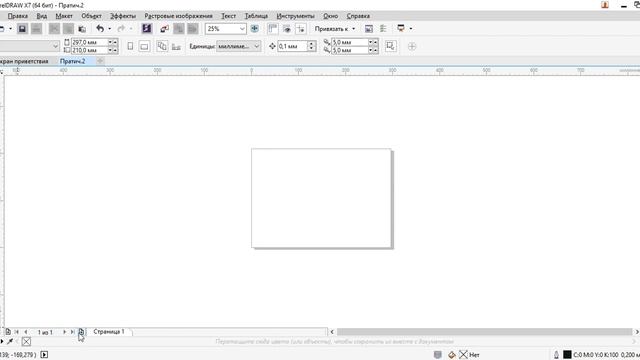Toggle the Show guidelines icon
This screenshot has height=360, width=640.
click(x=301, y=29)
